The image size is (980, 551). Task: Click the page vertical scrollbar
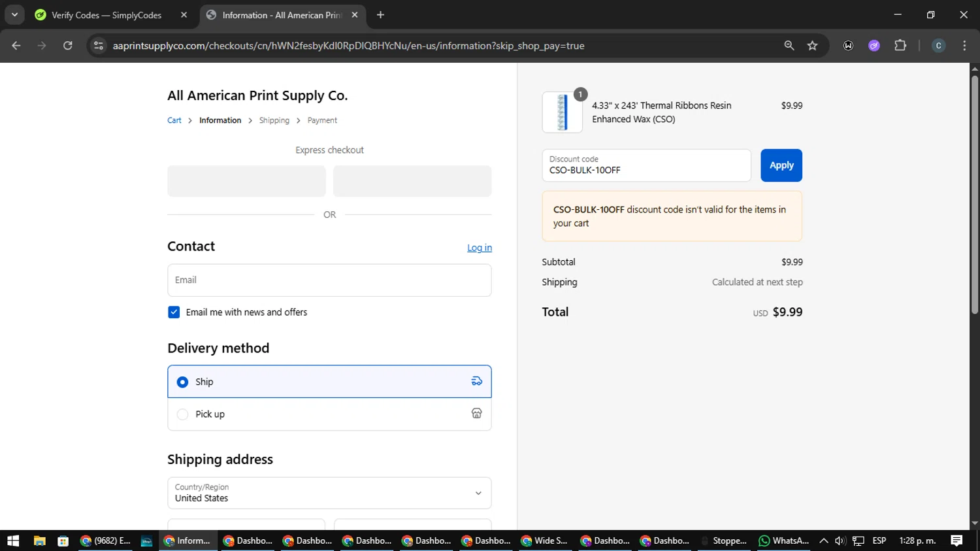975,195
